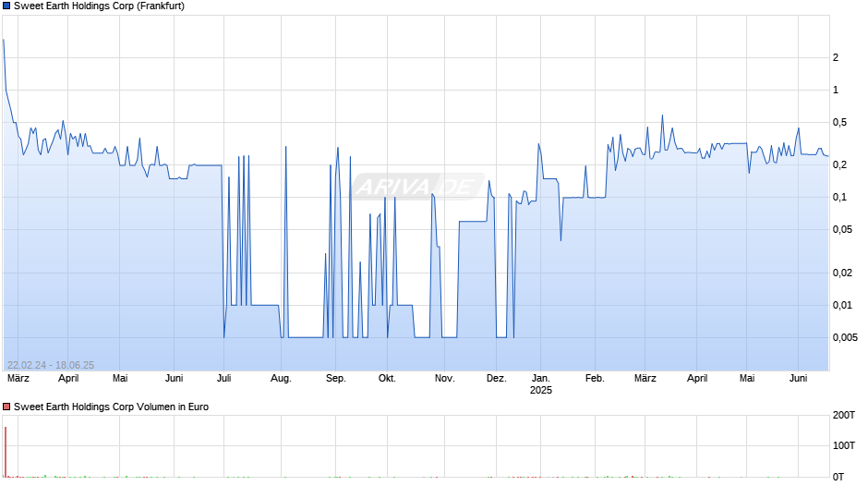868x486 pixels.
Task: Click the '0T' volume axis value
Action: pyautogui.click(x=838, y=477)
